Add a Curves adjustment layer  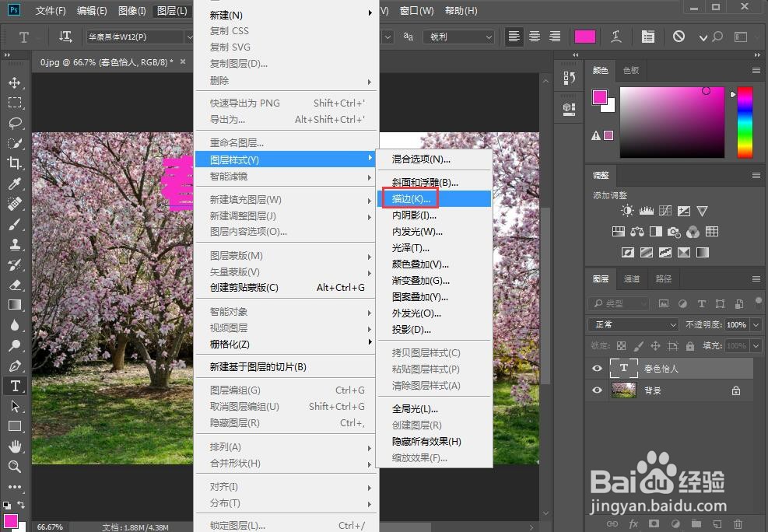665,211
